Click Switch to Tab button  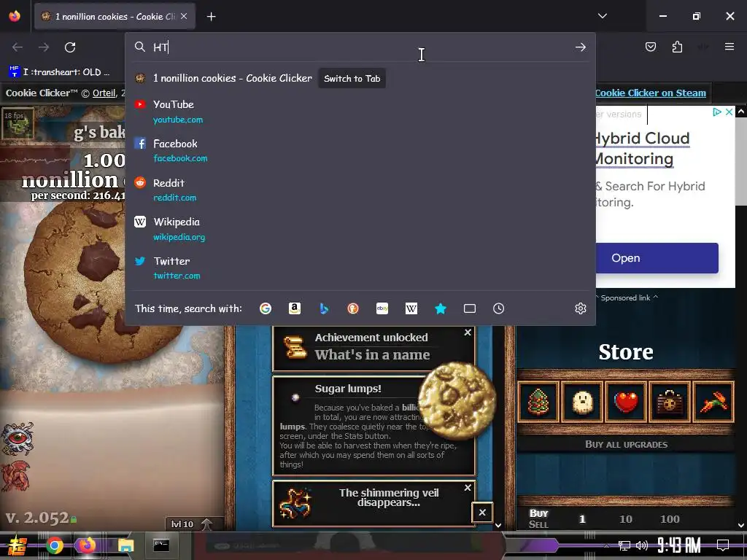pos(352,79)
